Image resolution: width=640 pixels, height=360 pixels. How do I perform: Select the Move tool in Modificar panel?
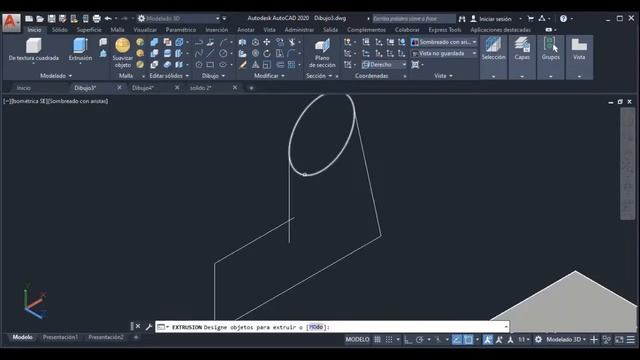click(x=267, y=42)
